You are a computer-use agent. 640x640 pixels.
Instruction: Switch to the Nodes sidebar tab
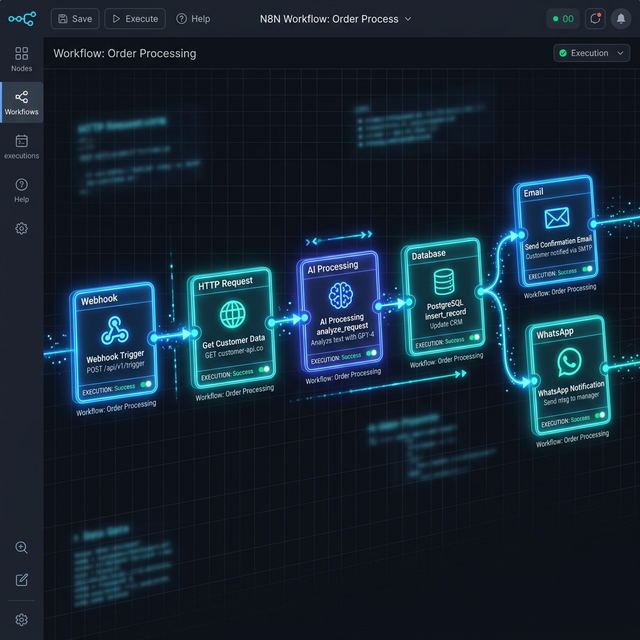(21, 59)
